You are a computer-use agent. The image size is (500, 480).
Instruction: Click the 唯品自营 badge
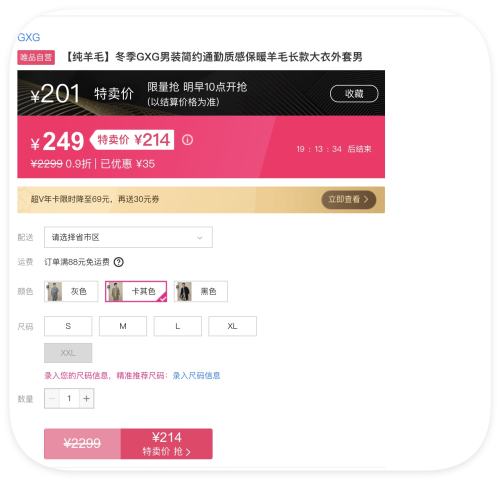pyautogui.click(x=36, y=57)
